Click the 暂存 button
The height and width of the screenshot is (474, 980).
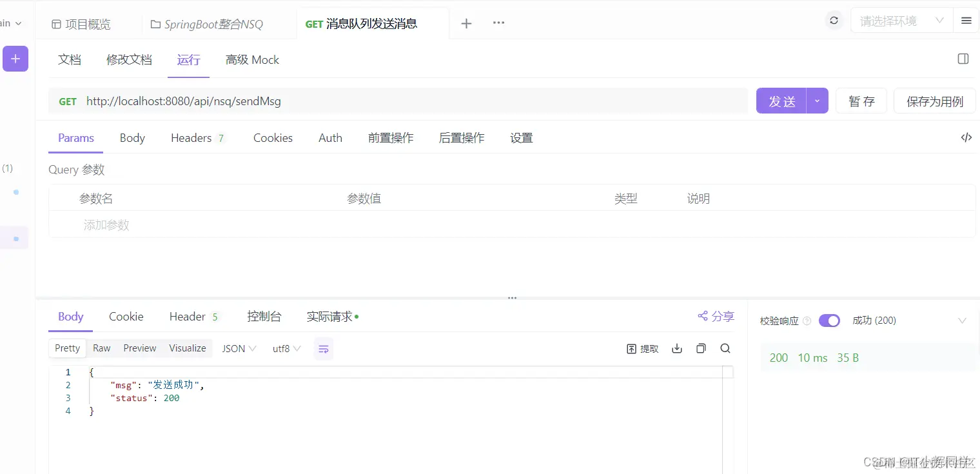(861, 101)
